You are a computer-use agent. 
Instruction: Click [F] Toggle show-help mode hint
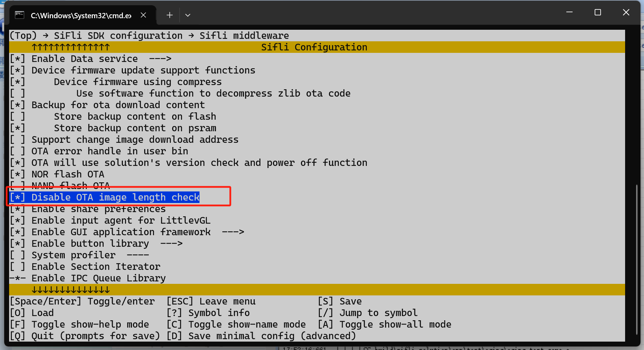(x=79, y=324)
